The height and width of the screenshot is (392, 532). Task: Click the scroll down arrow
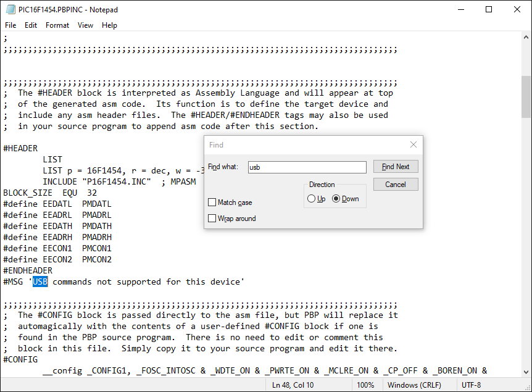pos(526,372)
